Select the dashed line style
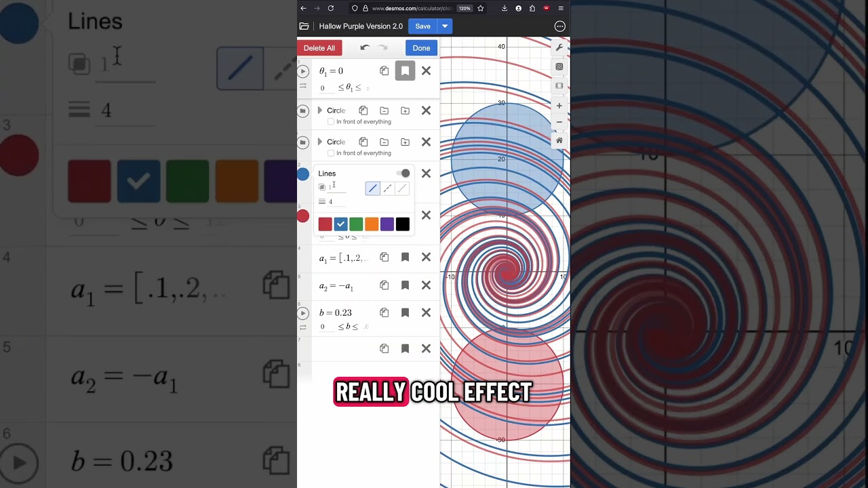Viewport: 868px width, 488px height. [387, 188]
